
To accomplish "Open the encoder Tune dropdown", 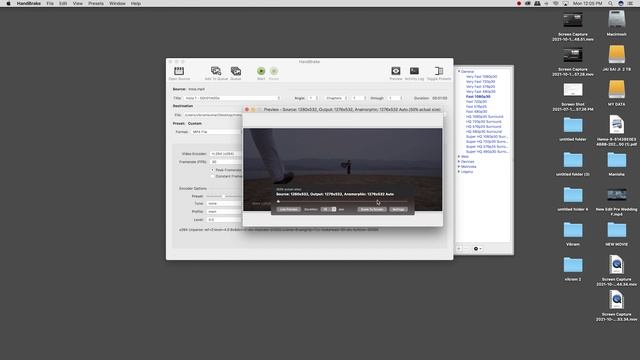I will pyautogui.click(x=224, y=203).
